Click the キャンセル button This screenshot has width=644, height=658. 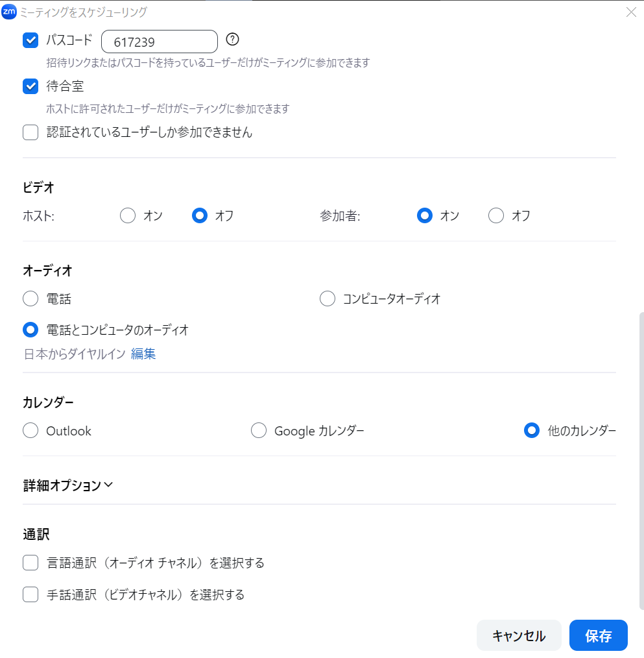tap(519, 635)
